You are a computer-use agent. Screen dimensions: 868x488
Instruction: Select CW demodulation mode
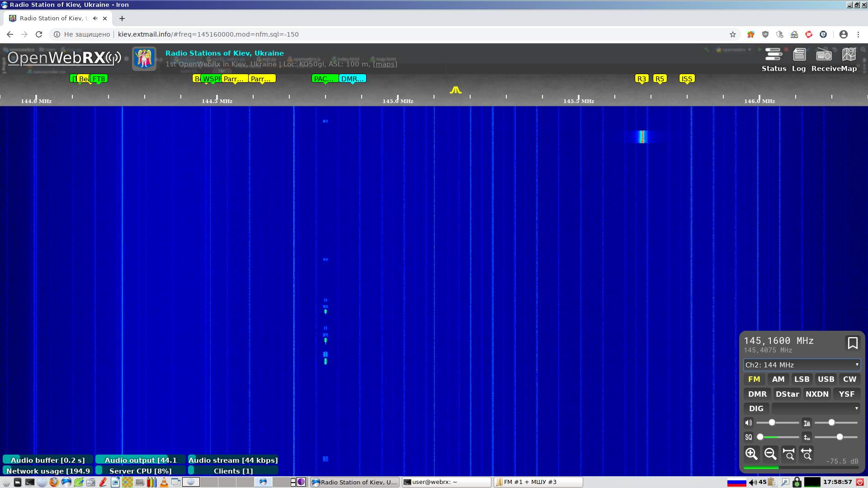click(x=849, y=380)
